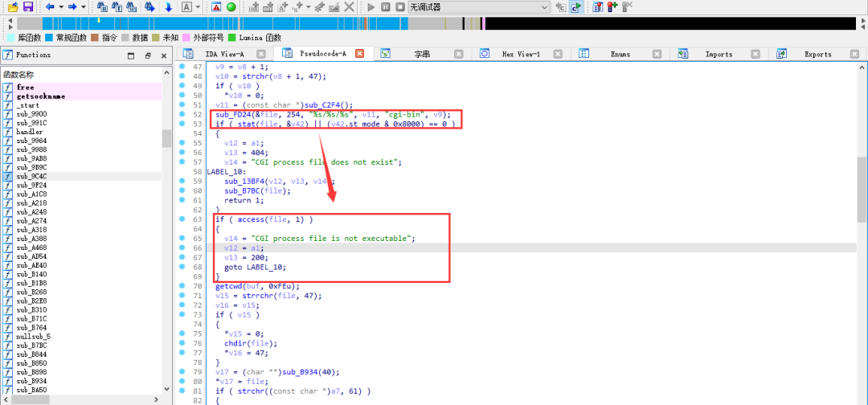This screenshot has width=868, height=405.
Task: Jump forward with the blue right arrow
Action: tap(72, 6)
